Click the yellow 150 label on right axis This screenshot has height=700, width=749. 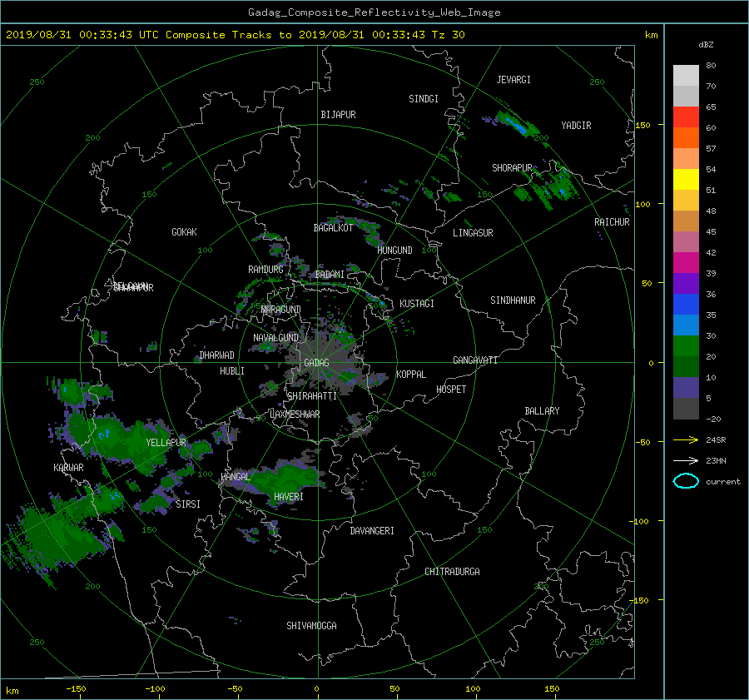pyautogui.click(x=642, y=125)
